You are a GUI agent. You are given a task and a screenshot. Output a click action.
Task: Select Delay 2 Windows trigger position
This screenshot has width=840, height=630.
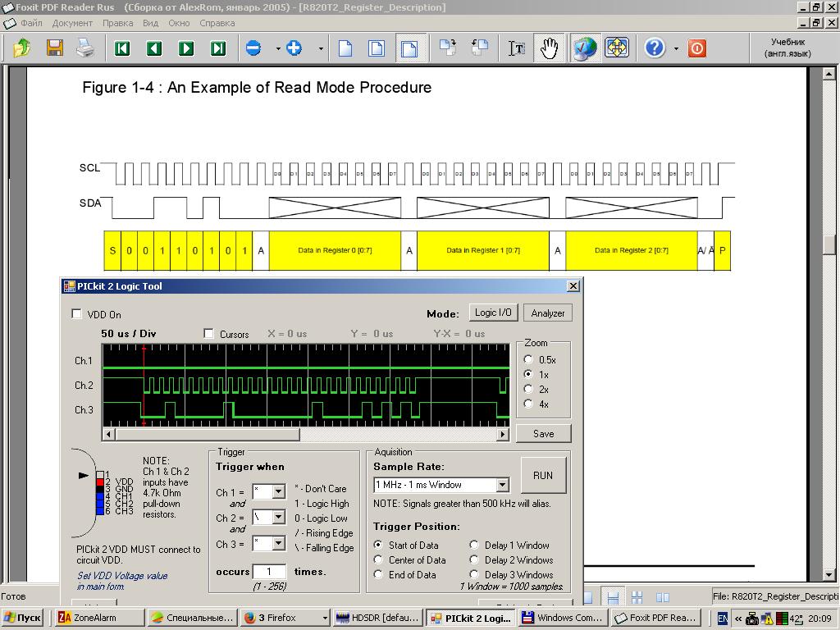474,559
